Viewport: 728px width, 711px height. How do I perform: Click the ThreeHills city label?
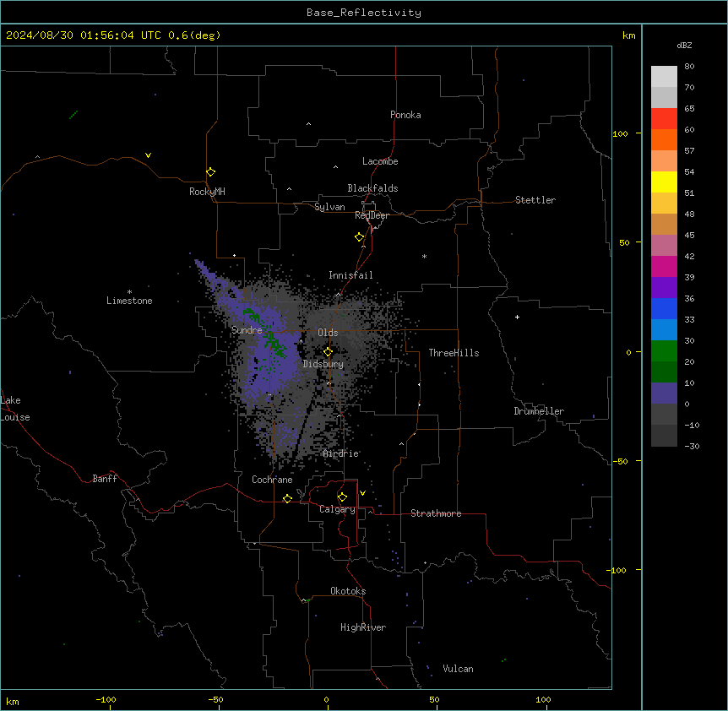pyautogui.click(x=454, y=353)
